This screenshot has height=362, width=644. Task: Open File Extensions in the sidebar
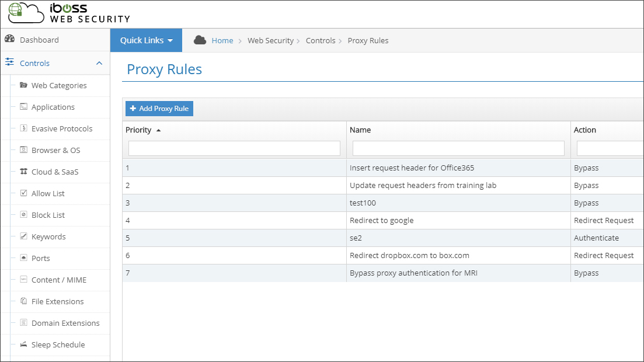click(57, 302)
